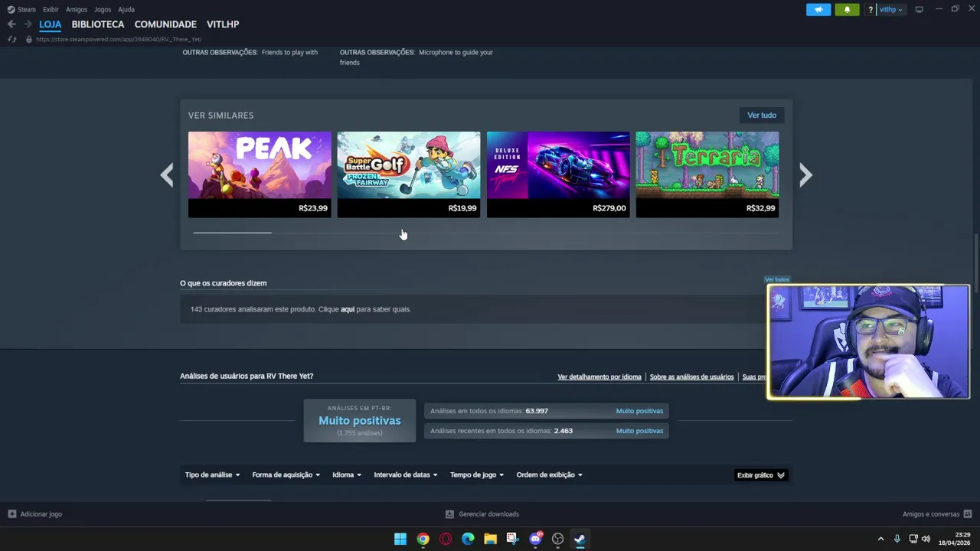Open OBS Studio from the taskbar
This screenshot has width=980, height=551.
tap(557, 539)
